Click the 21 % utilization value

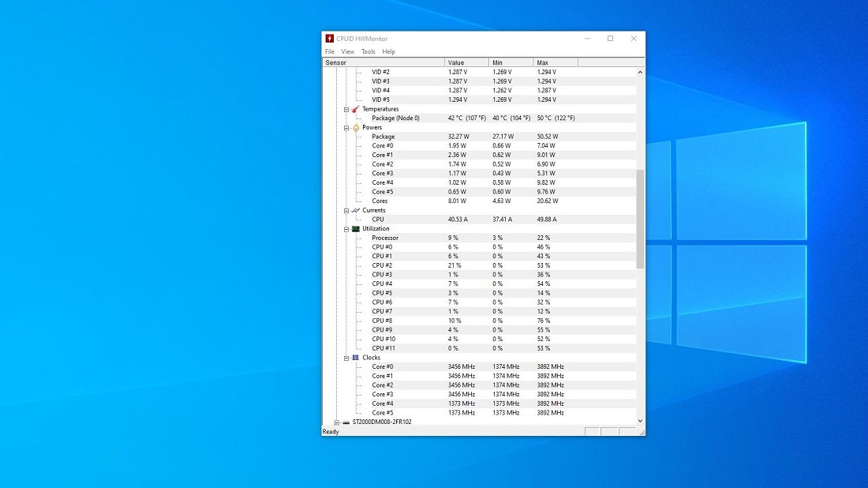[455, 265]
